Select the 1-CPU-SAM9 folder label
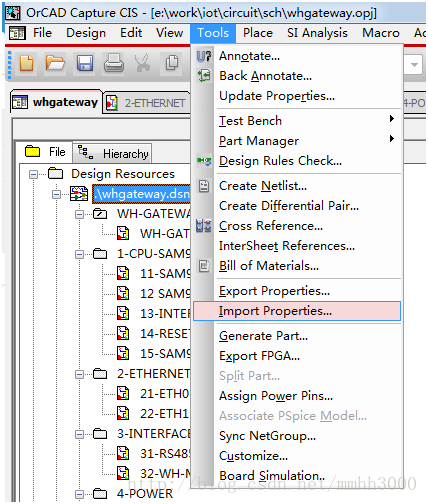This screenshot has width=428, height=504. point(153,254)
